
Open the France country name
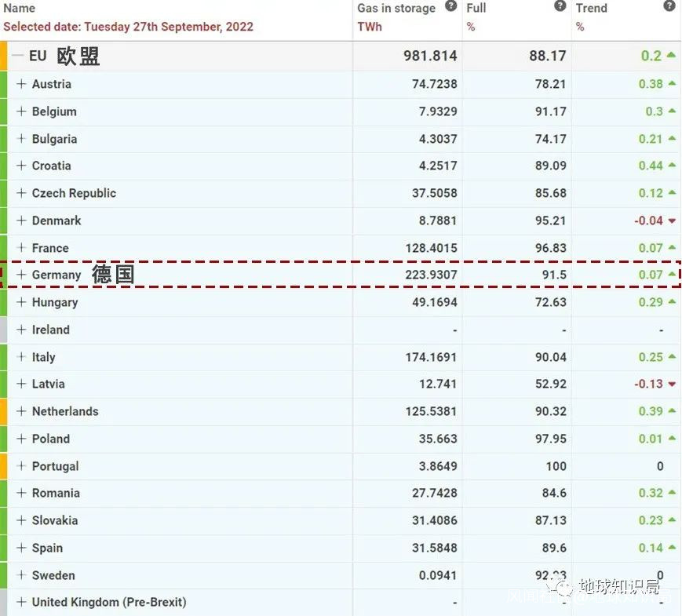pyautogui.click(x=50, y=248)
